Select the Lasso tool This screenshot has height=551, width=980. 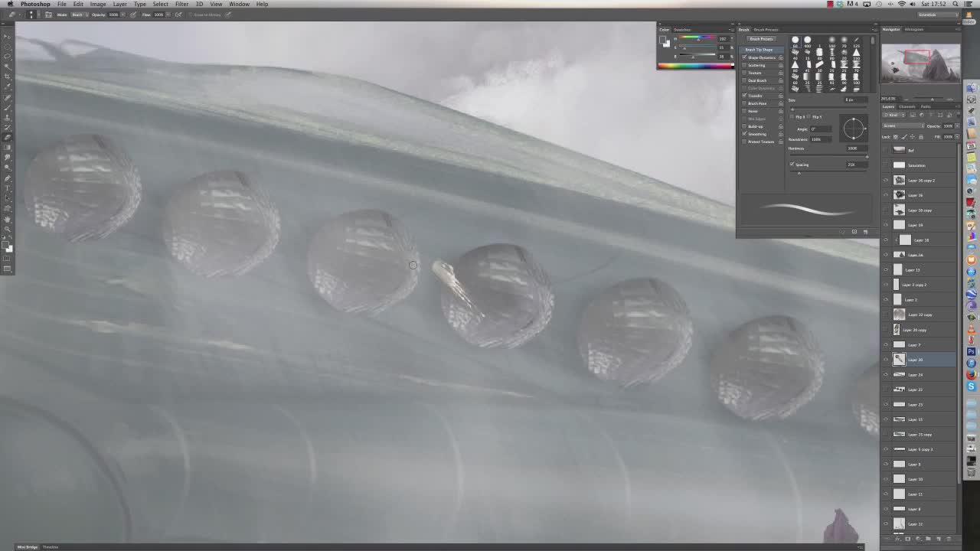(8, 57)
